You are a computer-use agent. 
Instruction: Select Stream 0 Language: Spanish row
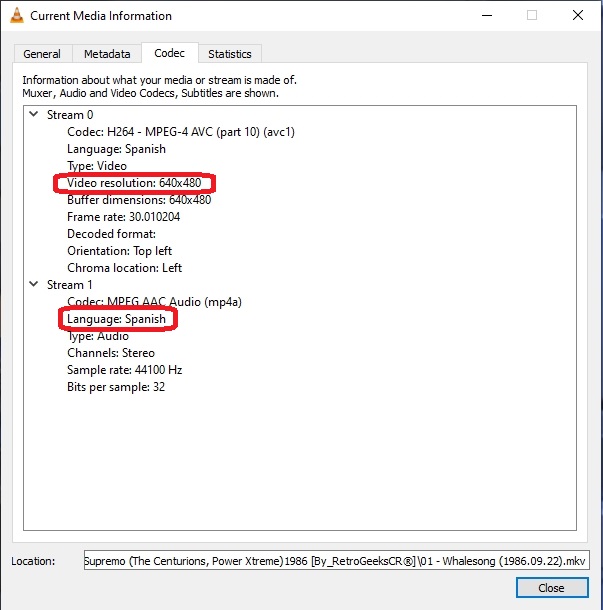coord(116,149)
